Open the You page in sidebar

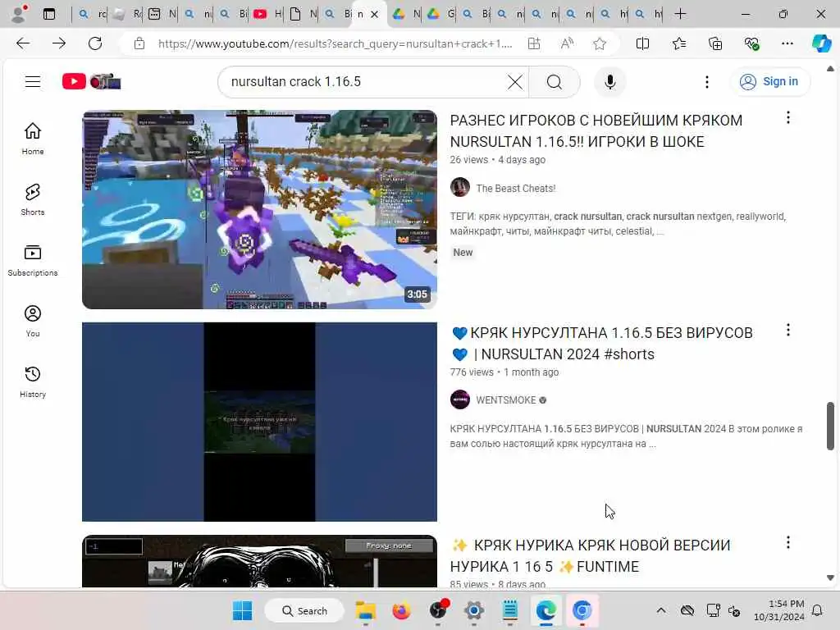pos(33,321)
